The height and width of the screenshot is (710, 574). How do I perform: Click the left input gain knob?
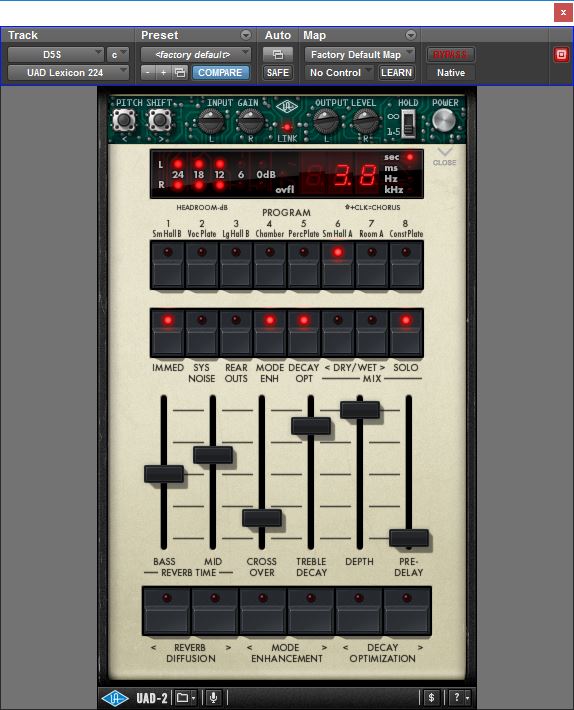tap(211, 121)
